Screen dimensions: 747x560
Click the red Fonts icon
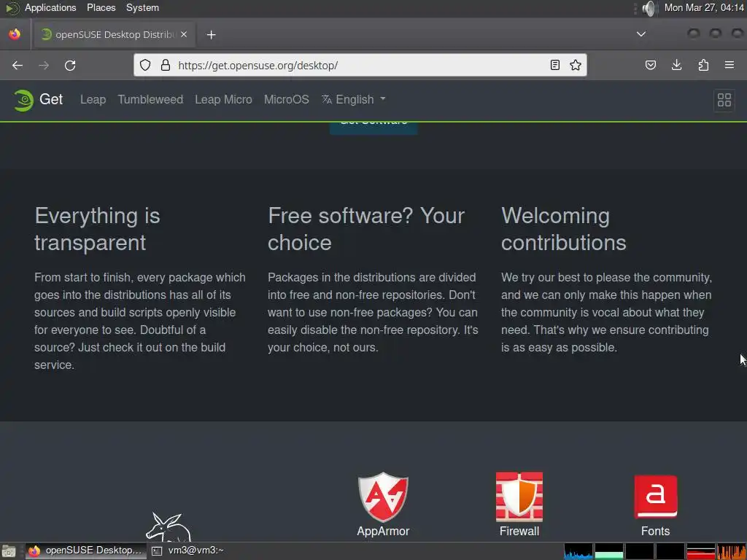(656, 497)
